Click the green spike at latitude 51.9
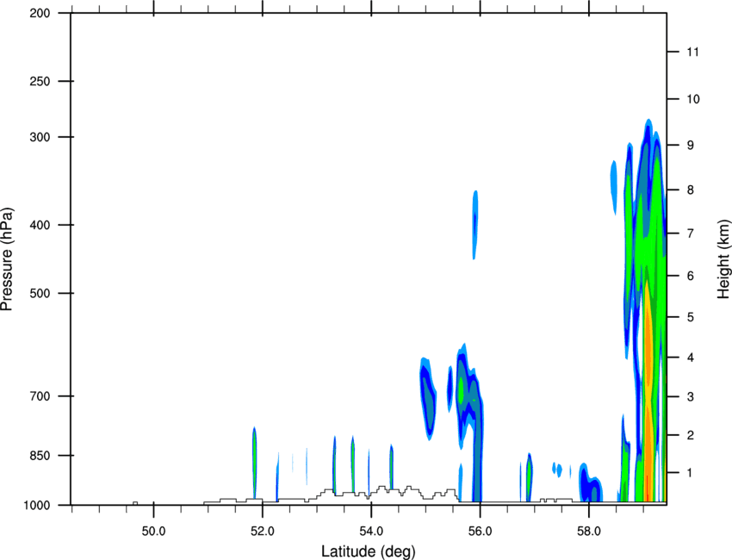 click(x=254, y=463)
